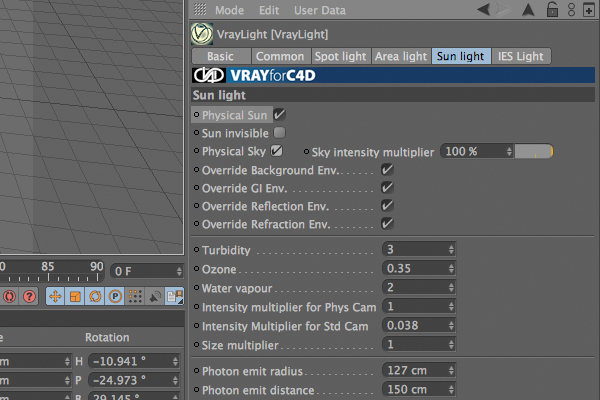Click the animation dot beside Turbidity
Viewport: 600px width, 400px height.
pos(197,250)
